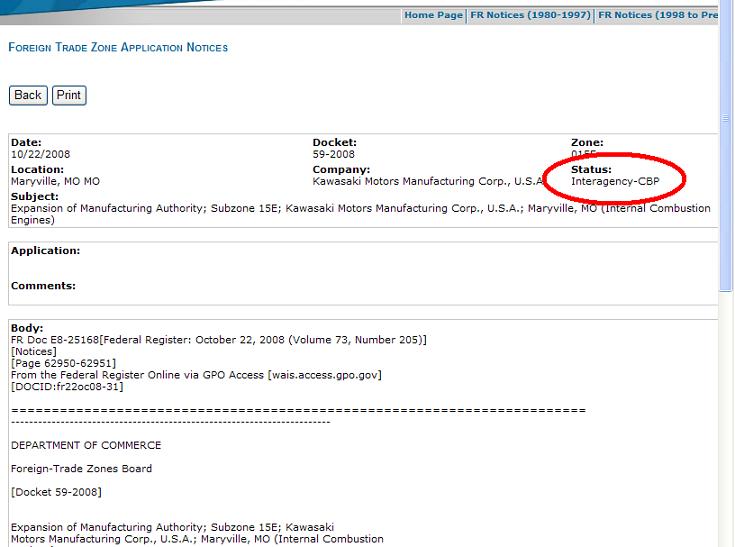Click the Kawasaki Motors company name value

[x=428, y=181]
